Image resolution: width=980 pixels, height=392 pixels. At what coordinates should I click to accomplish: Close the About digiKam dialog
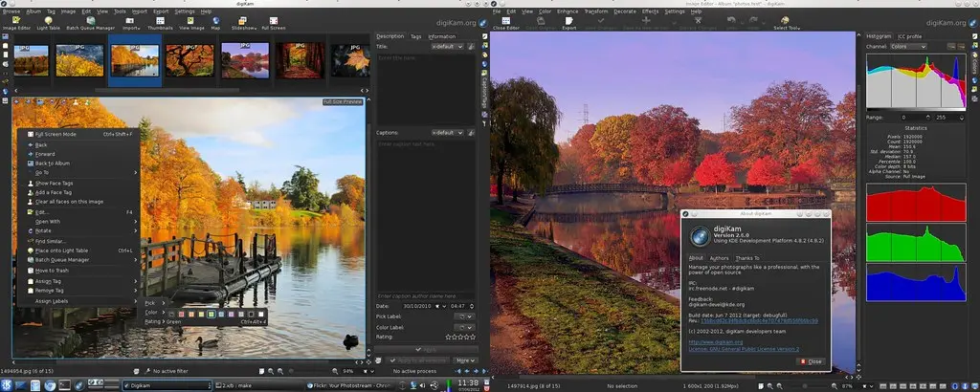pyautogui.click(x=812, y=361)
